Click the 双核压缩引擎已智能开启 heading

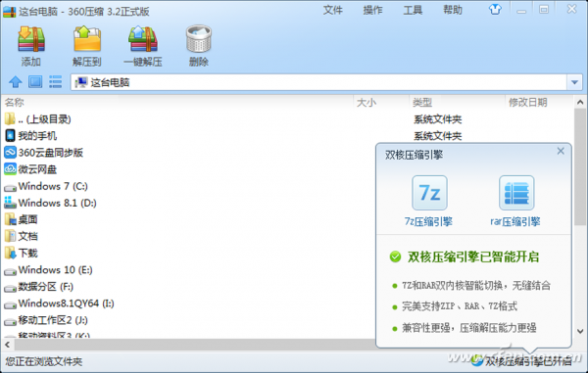(x=473, y=256)
